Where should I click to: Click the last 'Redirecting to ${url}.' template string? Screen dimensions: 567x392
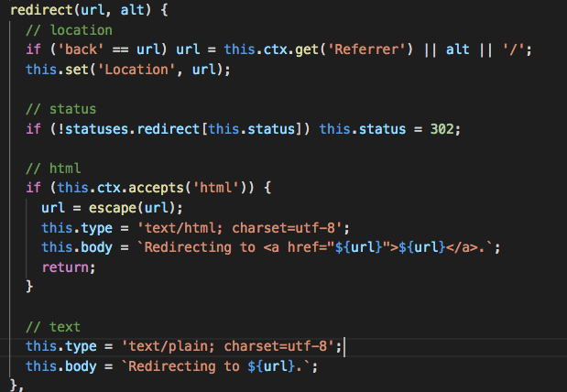coord(215,366)
